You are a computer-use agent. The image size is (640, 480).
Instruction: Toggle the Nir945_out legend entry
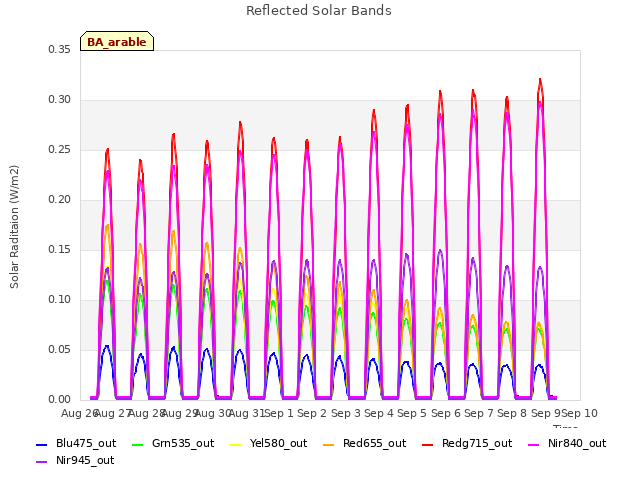pos(75,461)
